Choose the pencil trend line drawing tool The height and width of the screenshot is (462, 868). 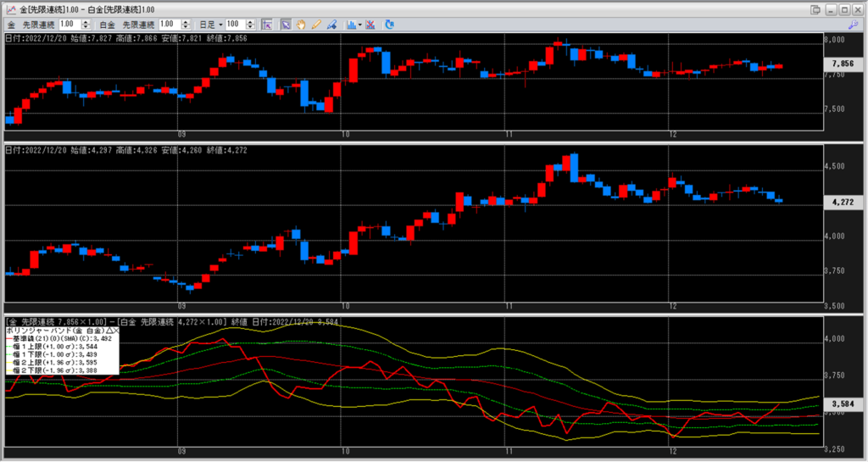[316, 25]
